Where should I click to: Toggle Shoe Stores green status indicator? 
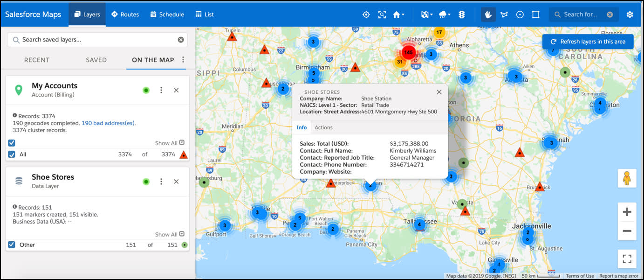[x=146, y=182]
